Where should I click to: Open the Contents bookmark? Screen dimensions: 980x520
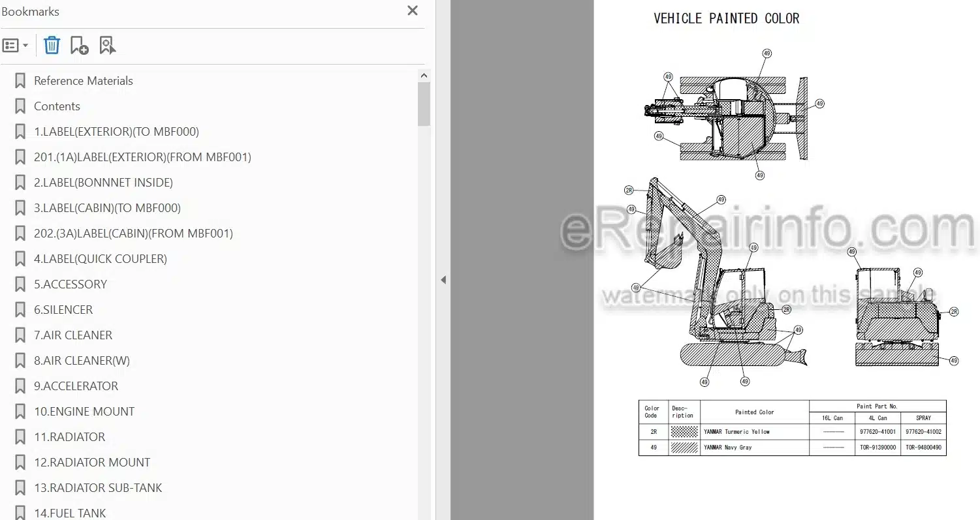[x=57, y=106]
